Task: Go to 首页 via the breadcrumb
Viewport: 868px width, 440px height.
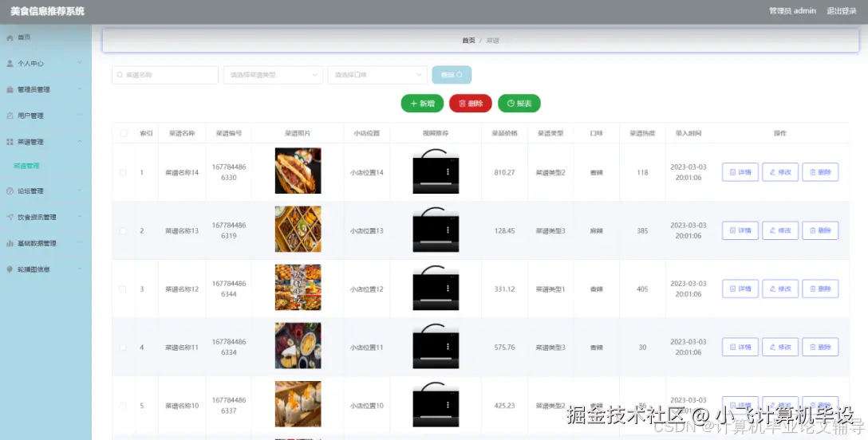Action: 468,41
